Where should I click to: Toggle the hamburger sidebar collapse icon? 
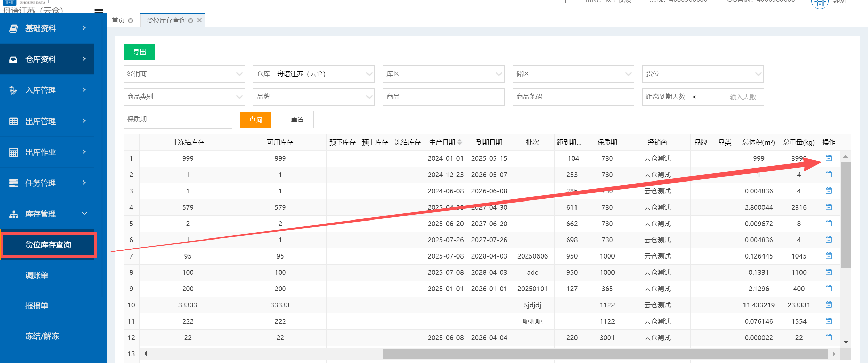pyautogui.click(x=98, y=11)
